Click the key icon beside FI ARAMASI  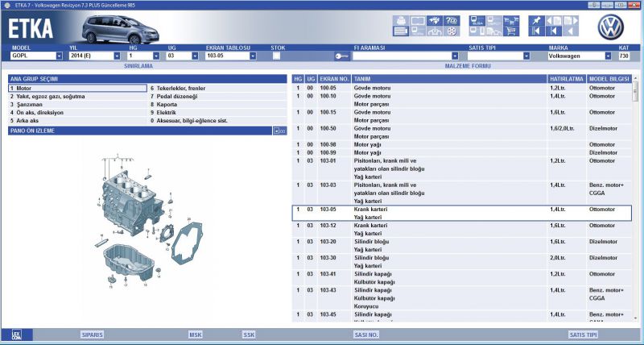pos(341,56)
